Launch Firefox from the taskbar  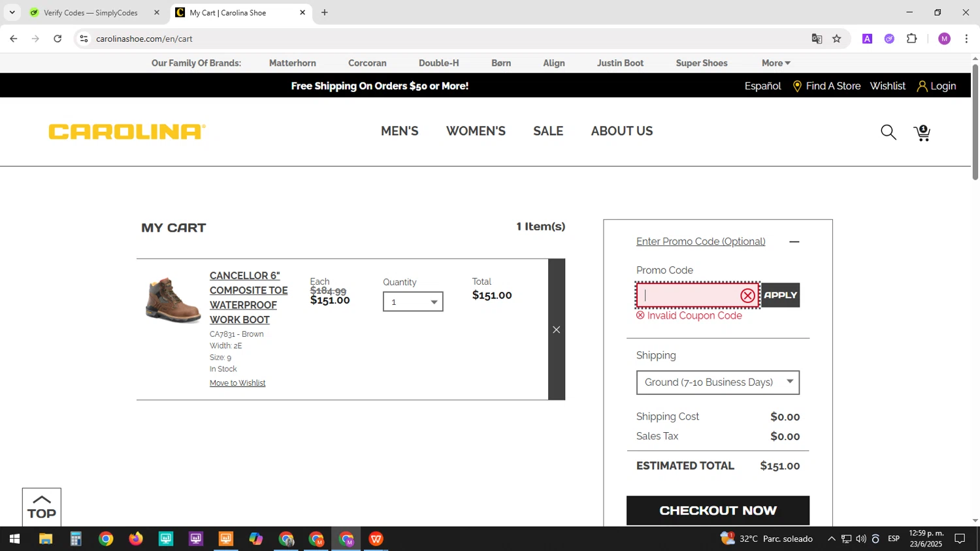[x=136, y=539]
